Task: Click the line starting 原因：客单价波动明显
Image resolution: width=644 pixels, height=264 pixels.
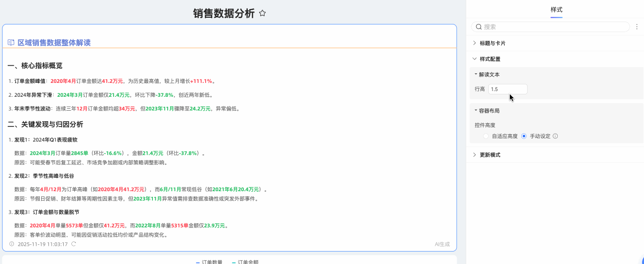Action: 91,235
